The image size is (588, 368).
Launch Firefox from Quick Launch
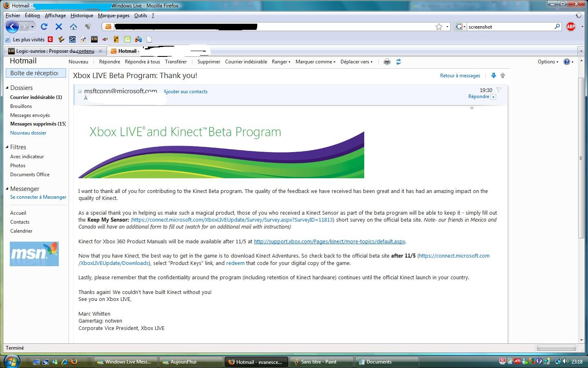74,362
